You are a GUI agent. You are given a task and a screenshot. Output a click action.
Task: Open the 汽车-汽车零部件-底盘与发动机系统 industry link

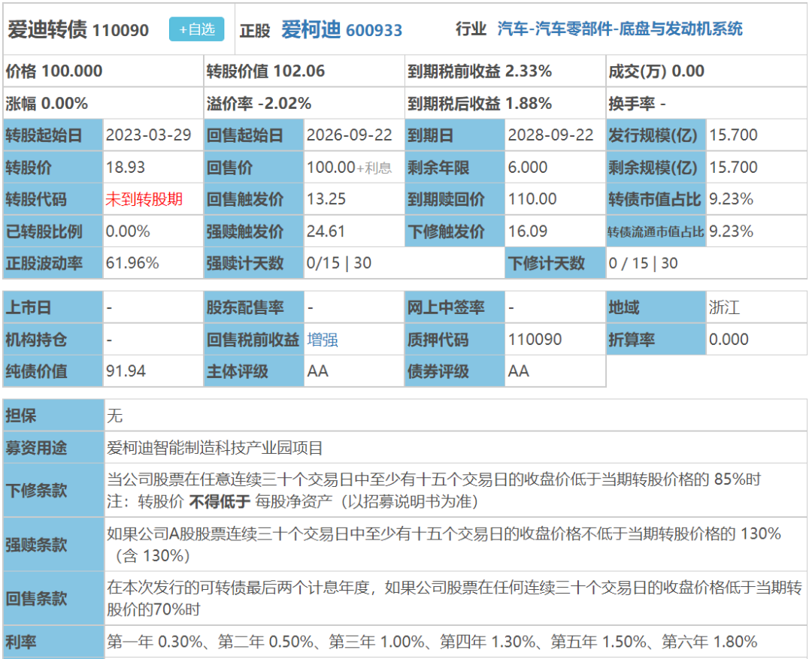[620, 29]
